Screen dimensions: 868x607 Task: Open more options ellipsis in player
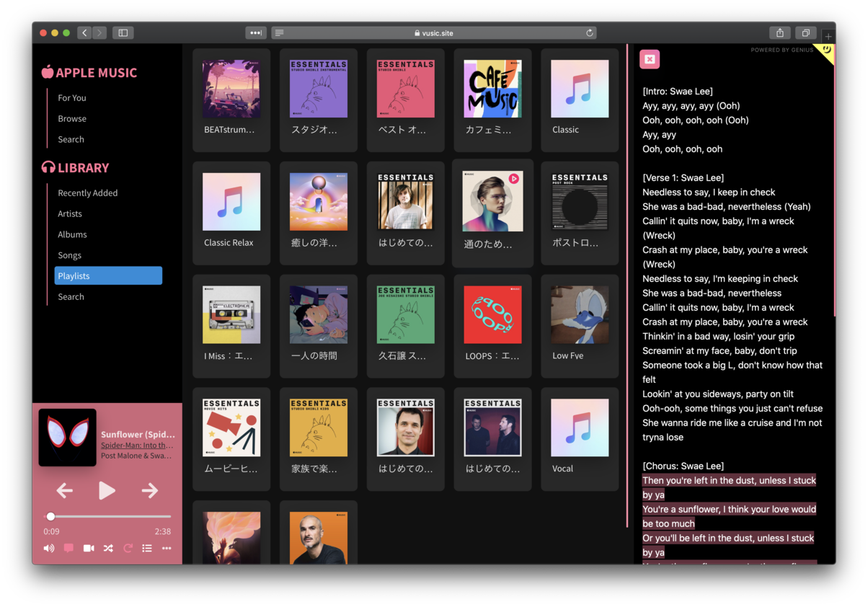coord(167,549)
